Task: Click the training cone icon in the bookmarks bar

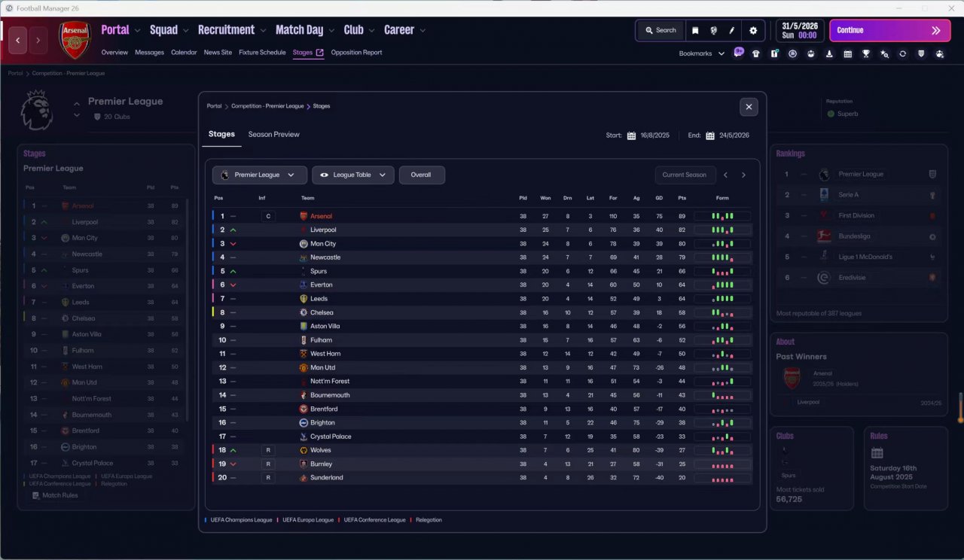Action: click(x=829, y=54)
